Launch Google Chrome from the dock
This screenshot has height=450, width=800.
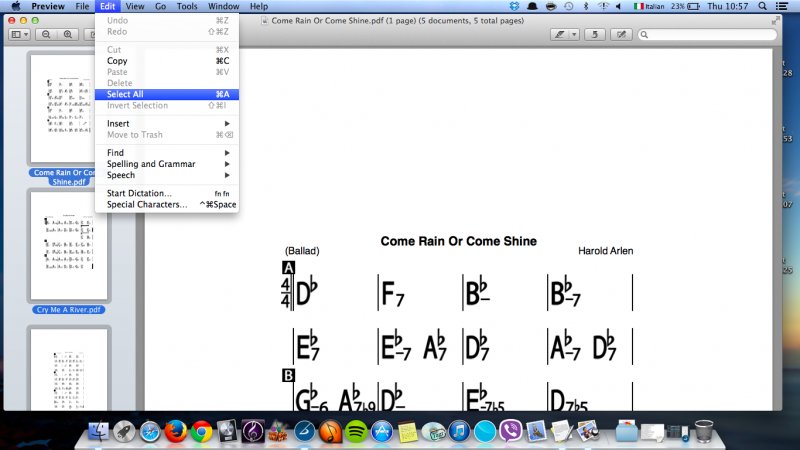coord(201,431)
